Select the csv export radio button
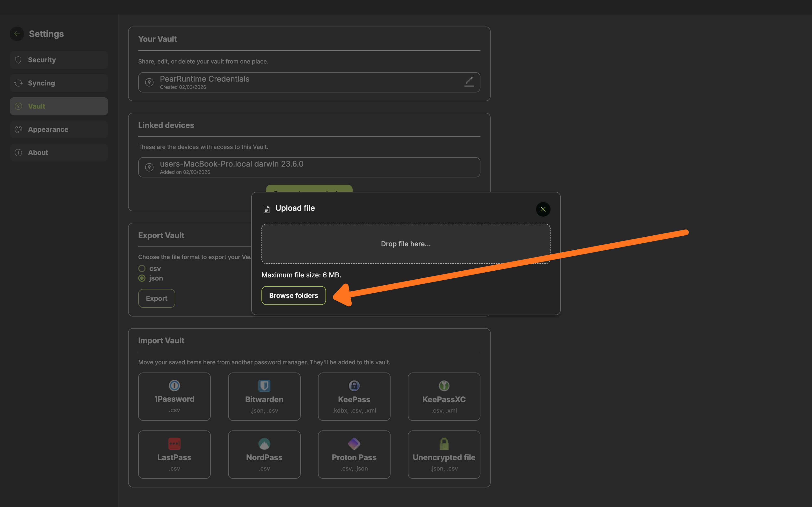Image resolution: width=812 pixels, height=507 pixels. (x=142, y=268)
